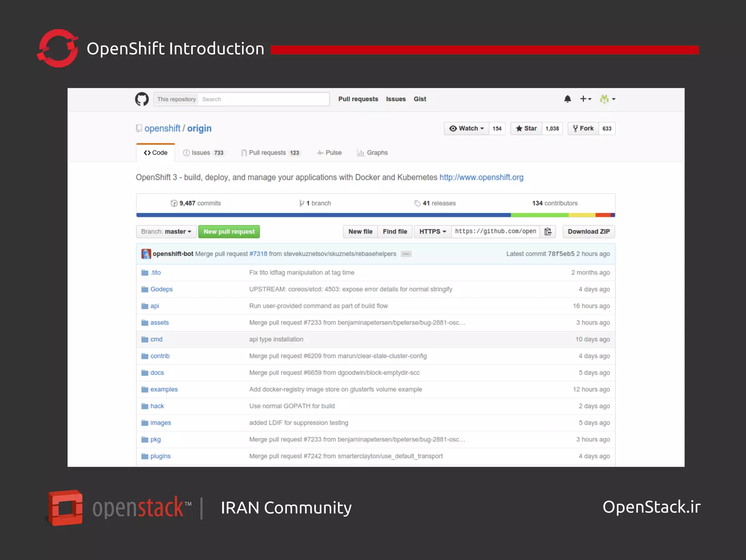746x560 pixels.
Task: Open the cmd folder
Action: click(156, 340)
